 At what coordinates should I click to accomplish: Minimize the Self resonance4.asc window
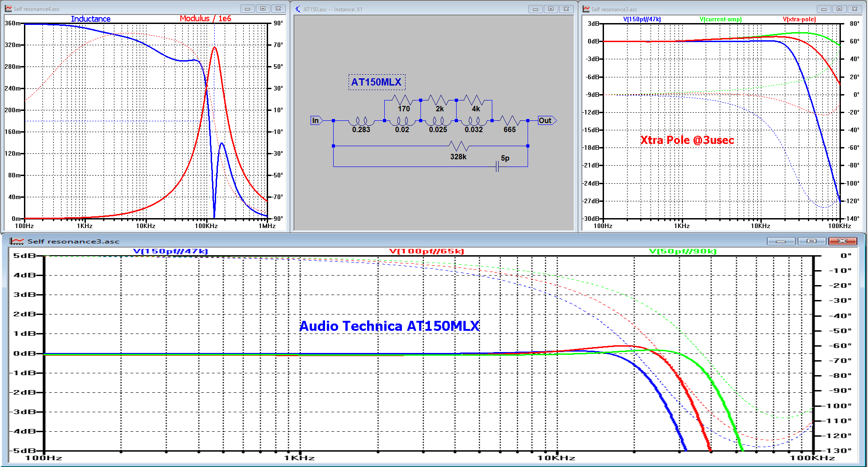247,9
